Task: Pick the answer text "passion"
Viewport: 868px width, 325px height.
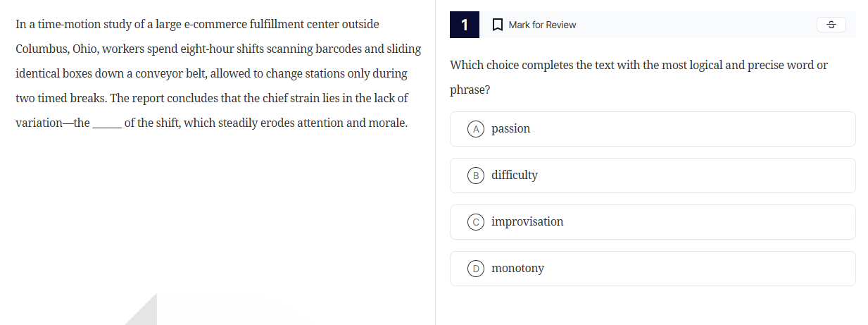Action: 510,129
